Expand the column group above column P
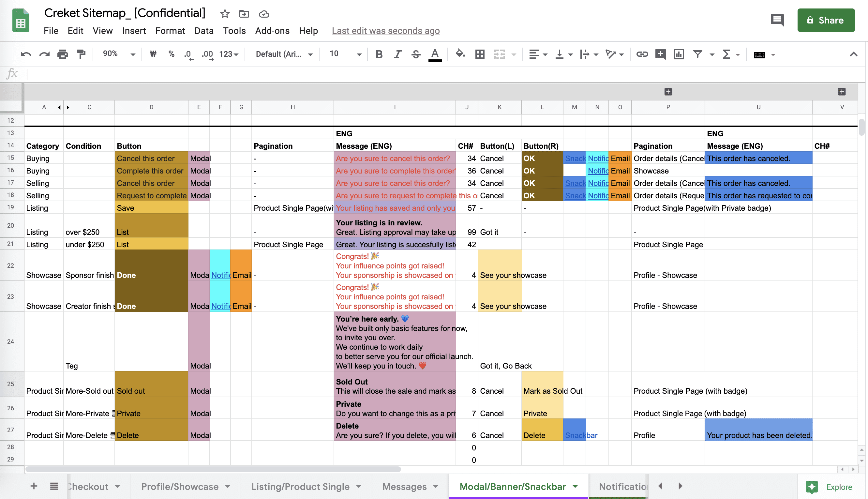 click(x=668, y=92)
